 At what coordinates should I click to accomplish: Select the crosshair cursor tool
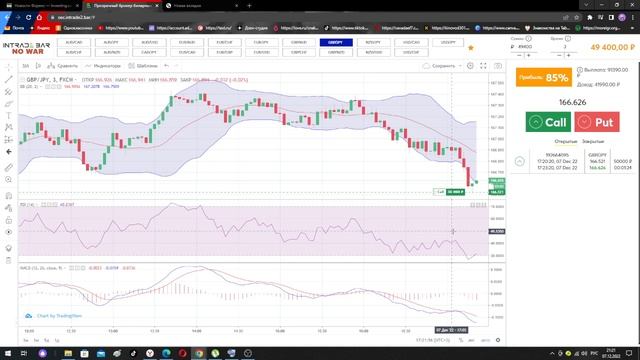[9, 67]
